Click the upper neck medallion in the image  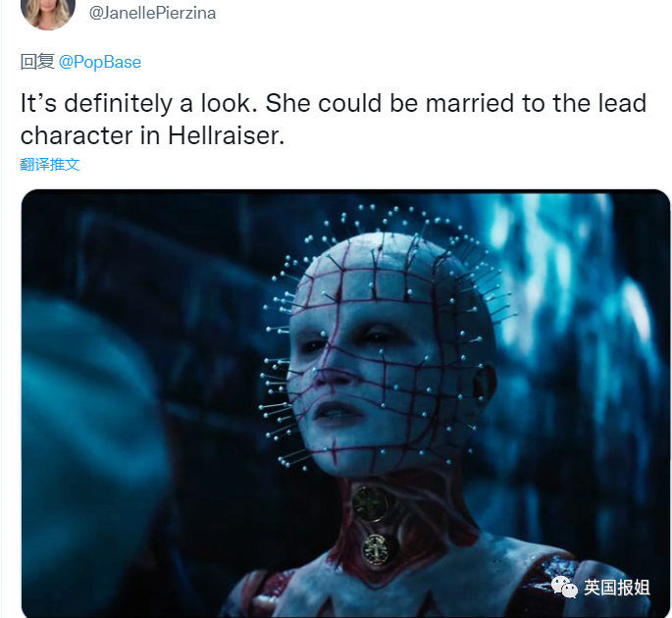click(x=370, y=503)
